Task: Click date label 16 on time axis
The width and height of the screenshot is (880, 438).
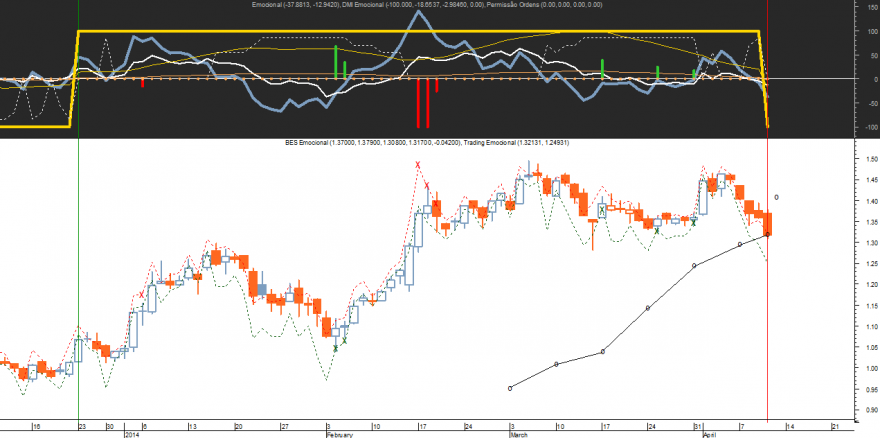Action: 37,426
